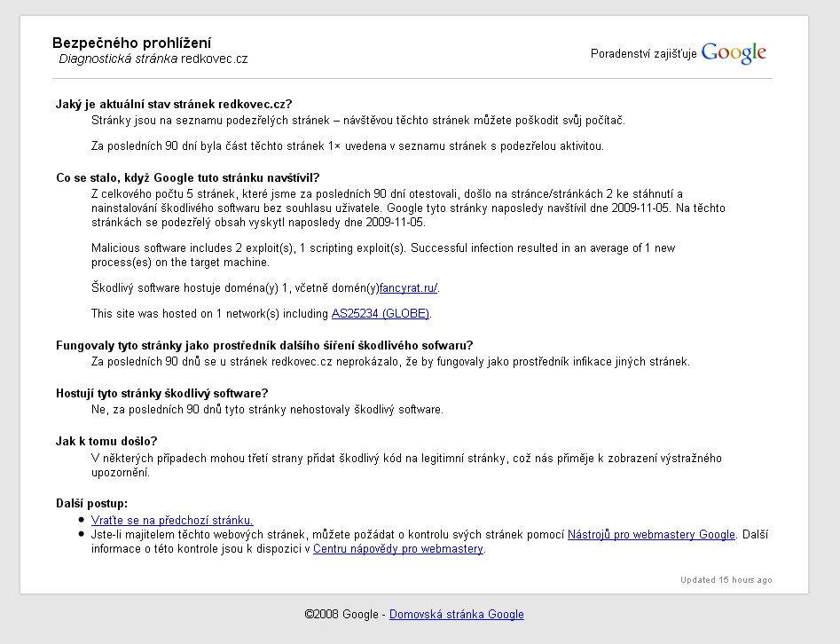Viewport: 840px width, 644px height.
Task: Select the 'Jaký je aktuální stav stránek' heading
Action: click(x=174, y=104)
